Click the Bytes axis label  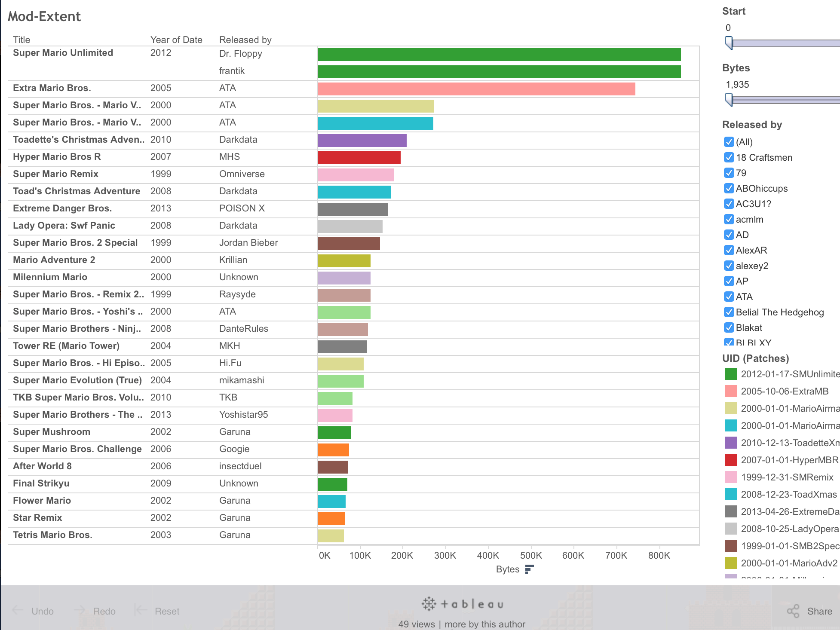coord(508,569)
